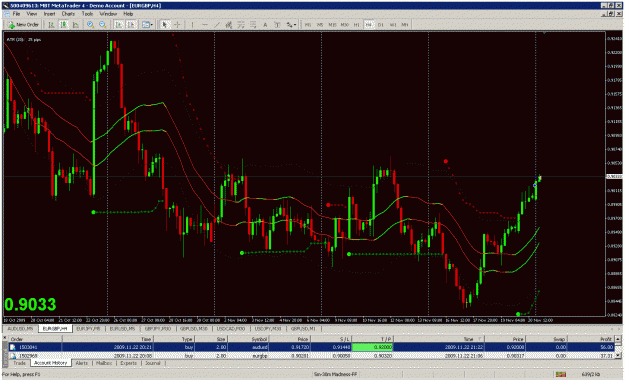
Task: Select the vertical line drawing tool
Action: pyautogui.click(x=193, y=25)
